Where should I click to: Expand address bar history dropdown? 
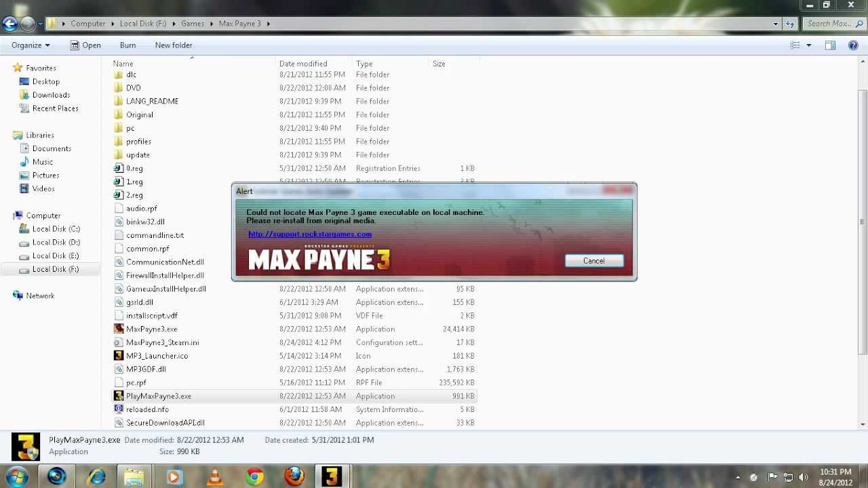[776, 24]
